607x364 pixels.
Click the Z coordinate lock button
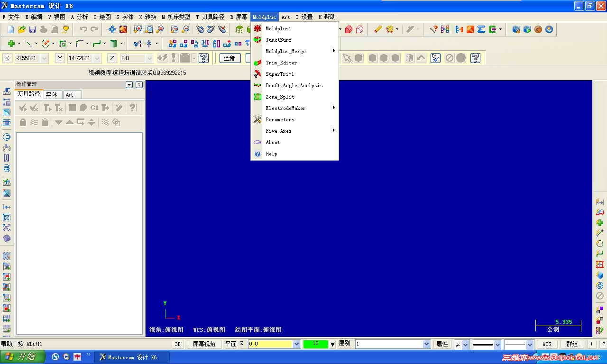(112, 58)
